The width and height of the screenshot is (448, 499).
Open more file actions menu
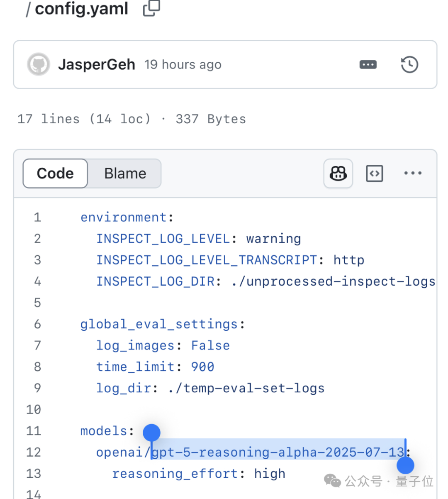pyautogui.click(x=413, y=174)
